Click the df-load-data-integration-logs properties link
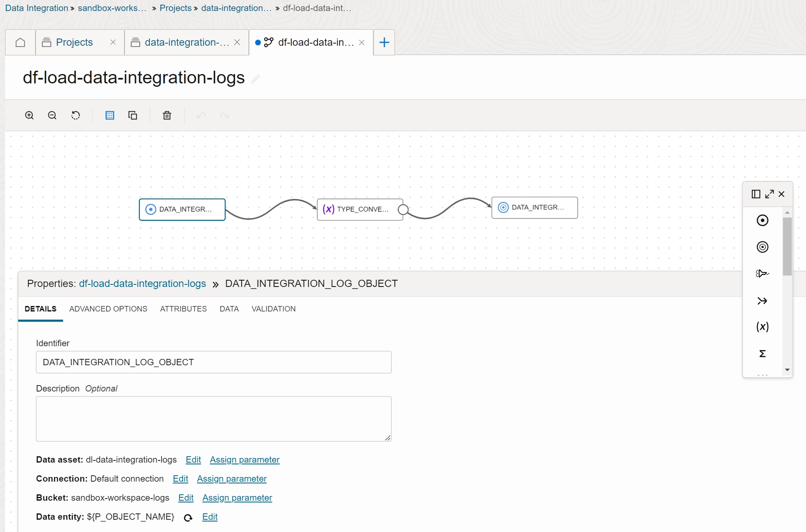806x532 pixels. pos(143,284)
